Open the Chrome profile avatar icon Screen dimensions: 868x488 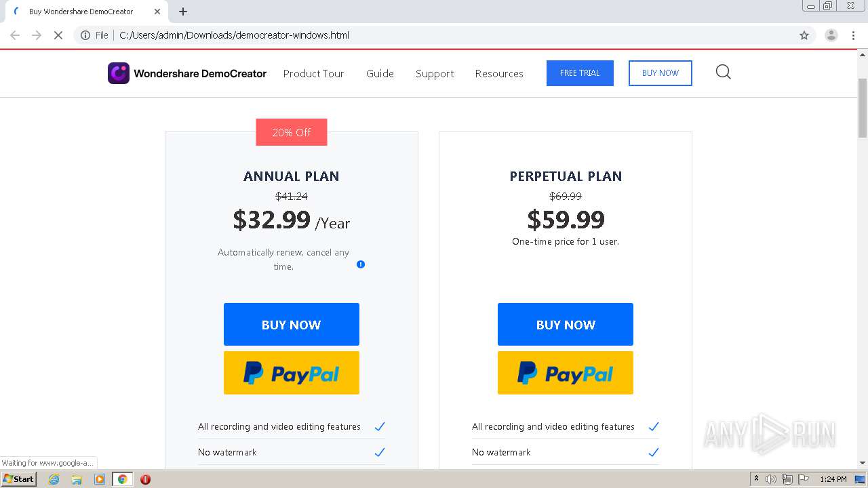[831, 35]
